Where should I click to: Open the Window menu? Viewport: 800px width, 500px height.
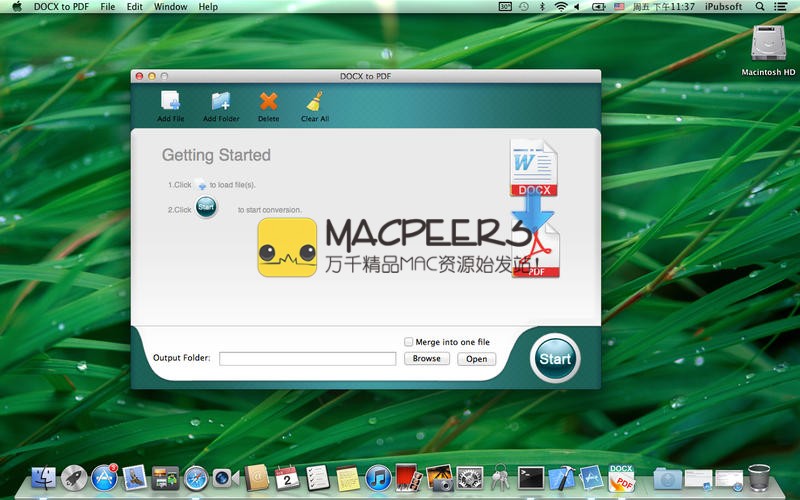point(170,6)
